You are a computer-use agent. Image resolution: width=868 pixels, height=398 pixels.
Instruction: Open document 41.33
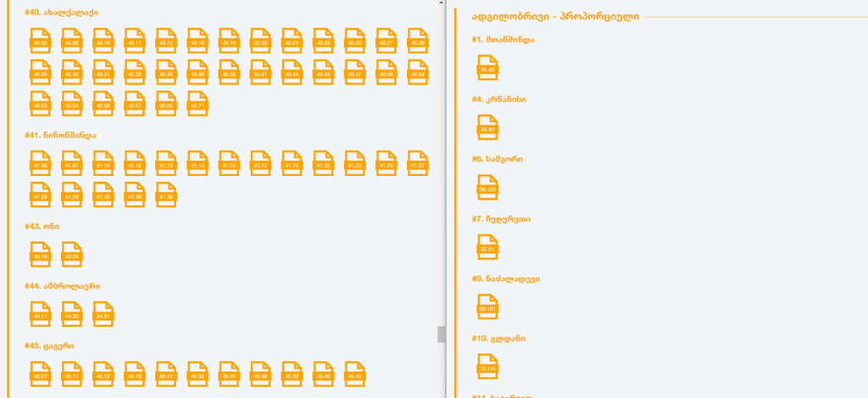[103, 195]
